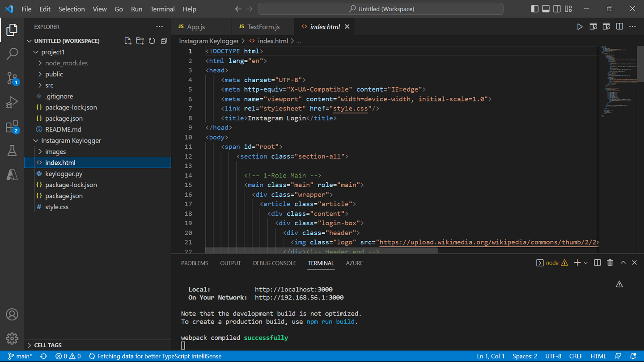The width and height of the screenshot is (644, 362).
Task: Open the Manage gear icon
Action: point(12,338)
